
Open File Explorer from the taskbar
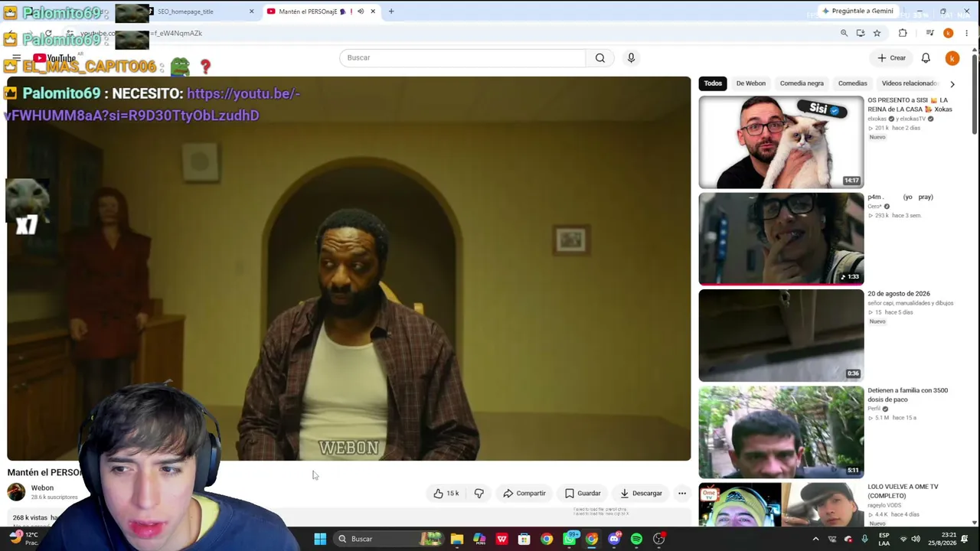point(457,539)
